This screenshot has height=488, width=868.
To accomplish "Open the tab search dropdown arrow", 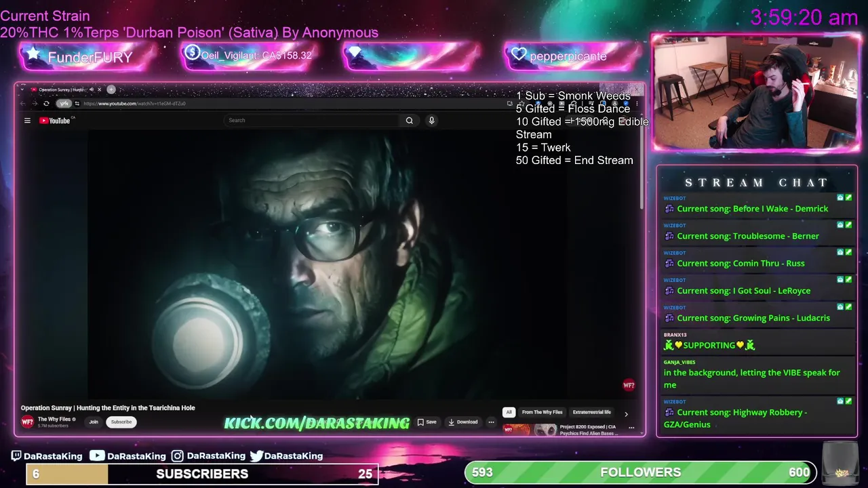I will pos(21,89).
